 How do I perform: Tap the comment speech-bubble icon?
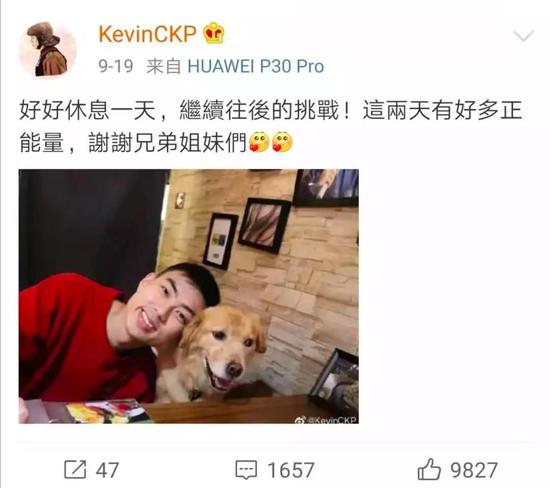coord(246,470)
